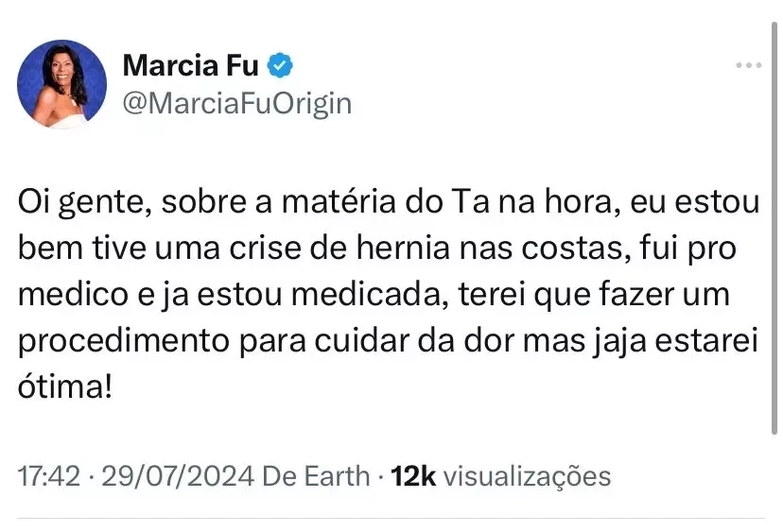The image size is (783, 532).
Task: Open Marcia Fu's profile picture
Action: click(x=62, y=83)
